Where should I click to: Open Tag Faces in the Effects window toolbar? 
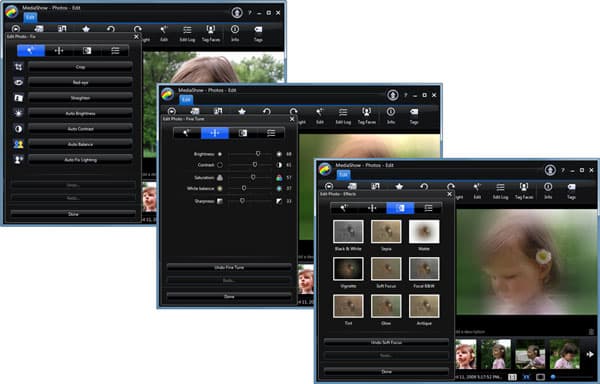point(523,191)
